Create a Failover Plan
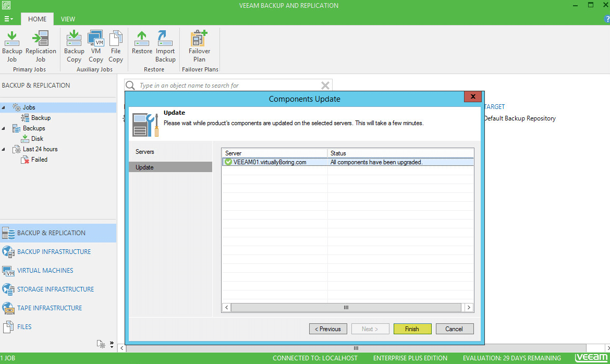 click(199, 47)
